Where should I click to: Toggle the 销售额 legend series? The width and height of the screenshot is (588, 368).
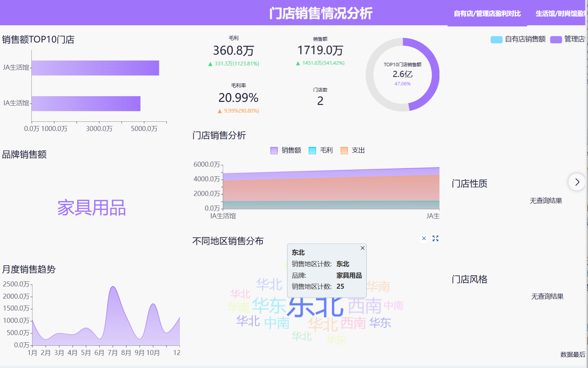tap(286, 150)
